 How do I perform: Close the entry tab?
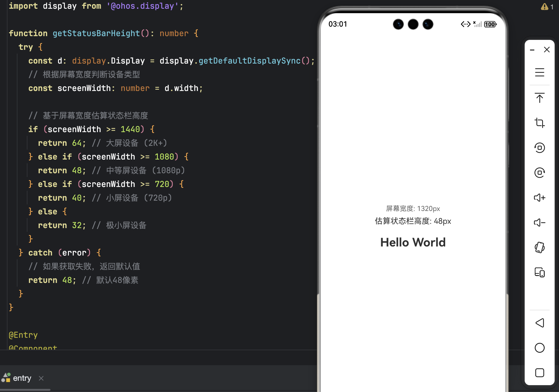(41, 378)
